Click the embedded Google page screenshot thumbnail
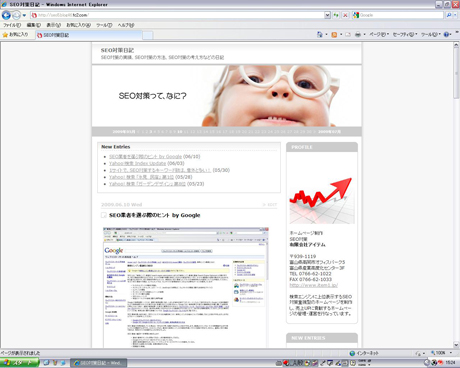Screen dimensions: 460x368 pos(186,287)
